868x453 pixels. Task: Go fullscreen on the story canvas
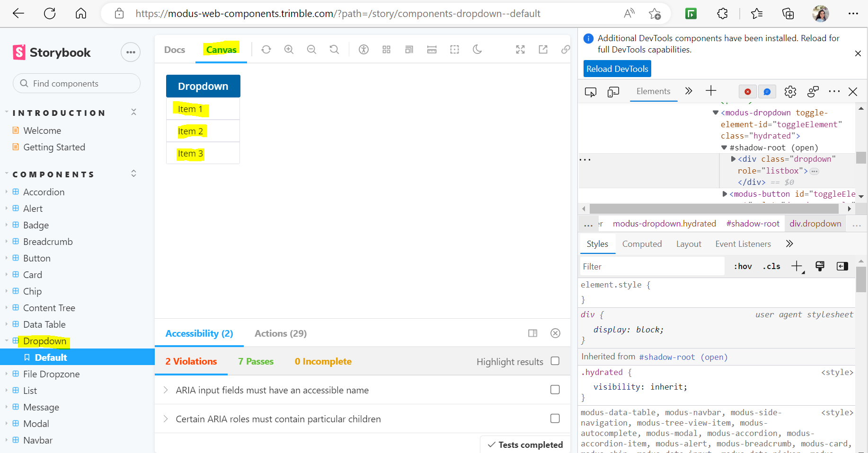pos(520,49)
